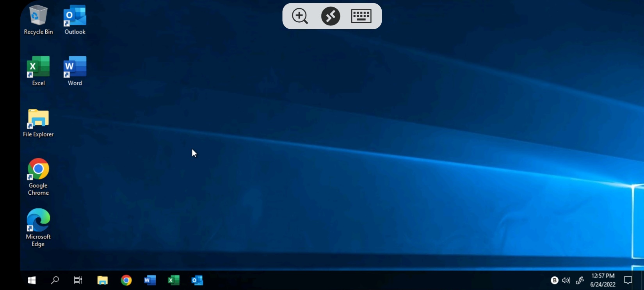Open the Remote Desktop connection menu button
The image size is (644, 290).
[331, 16]
